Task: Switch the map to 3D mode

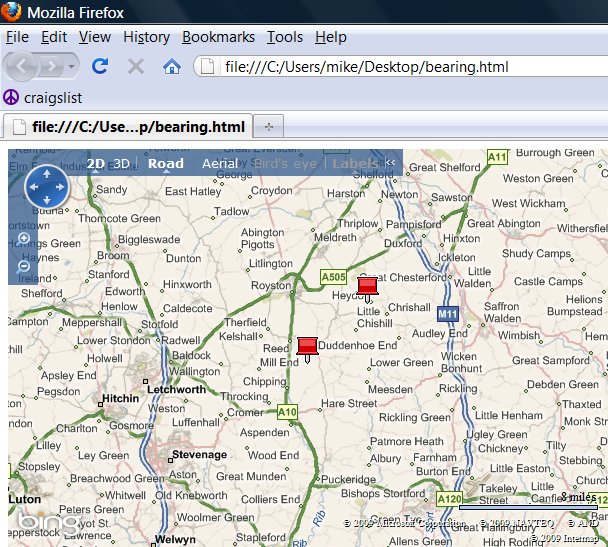Action: point(122,164)
